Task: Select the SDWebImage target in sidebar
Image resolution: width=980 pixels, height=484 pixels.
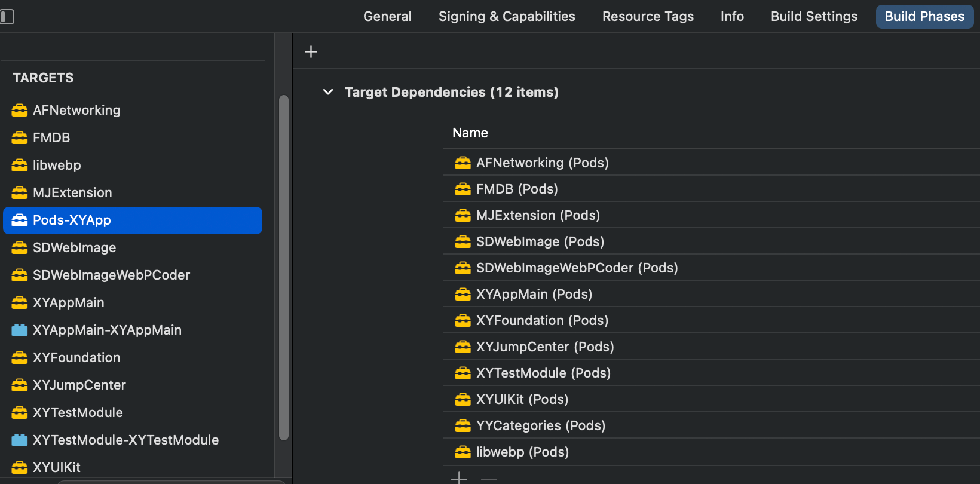Action: click(75, 248)
